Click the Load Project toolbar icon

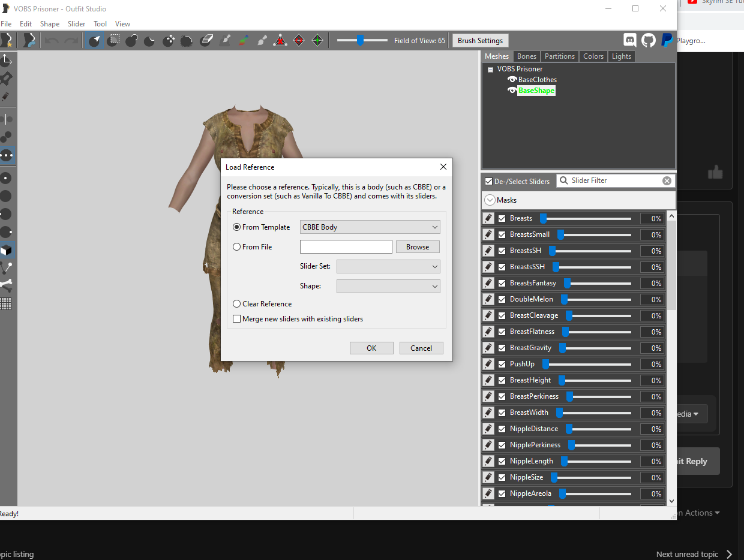[x=28, y=40]
